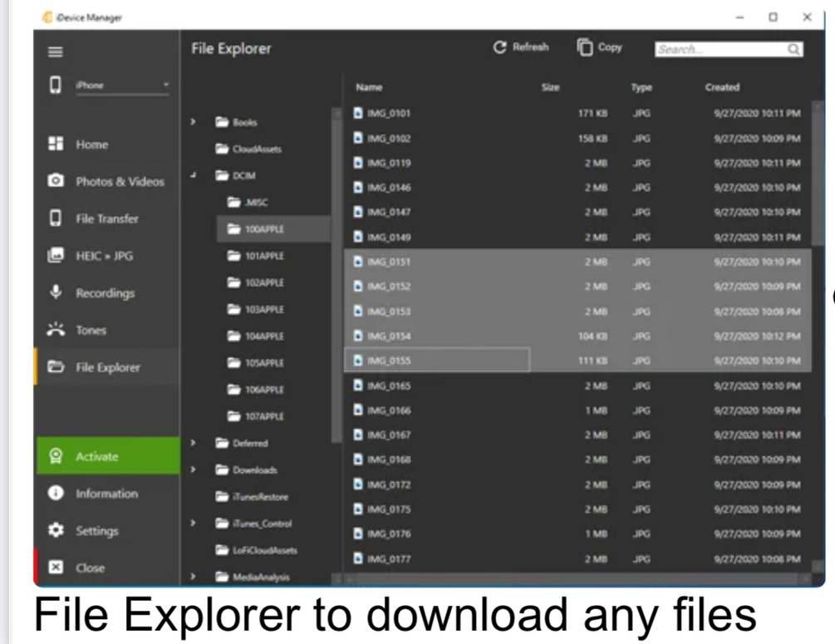Open File Transfer section
This screenshot has width=835, height=644.
pos(108,219)
